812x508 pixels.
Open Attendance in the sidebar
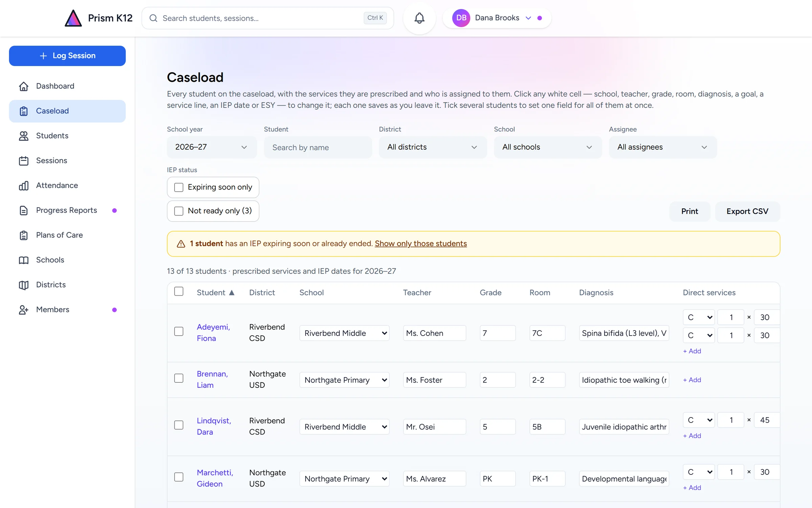point(67,186)
